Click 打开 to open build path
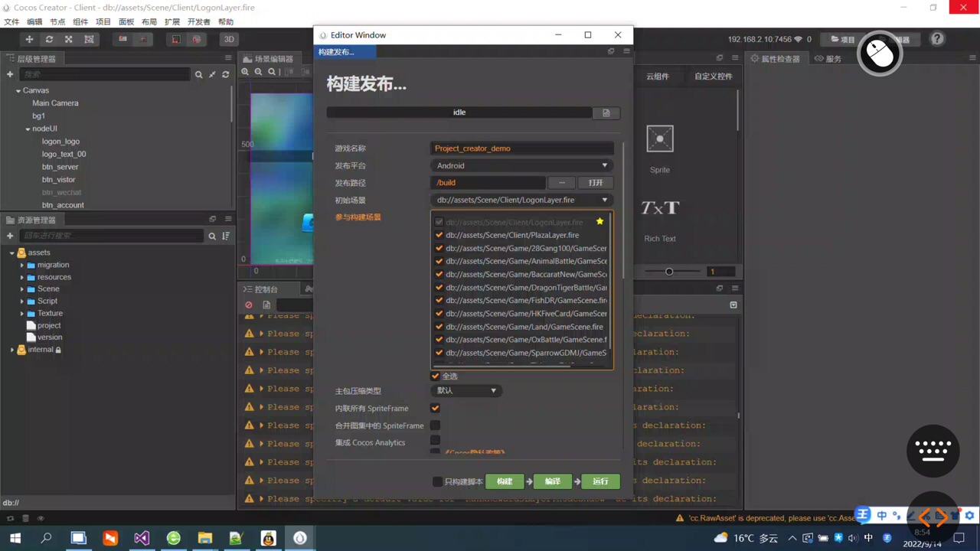 pos(596,183)
